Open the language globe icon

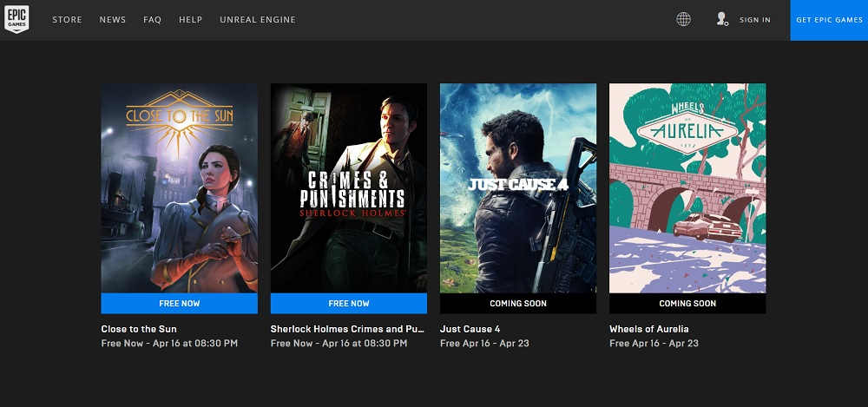(684, 19)
